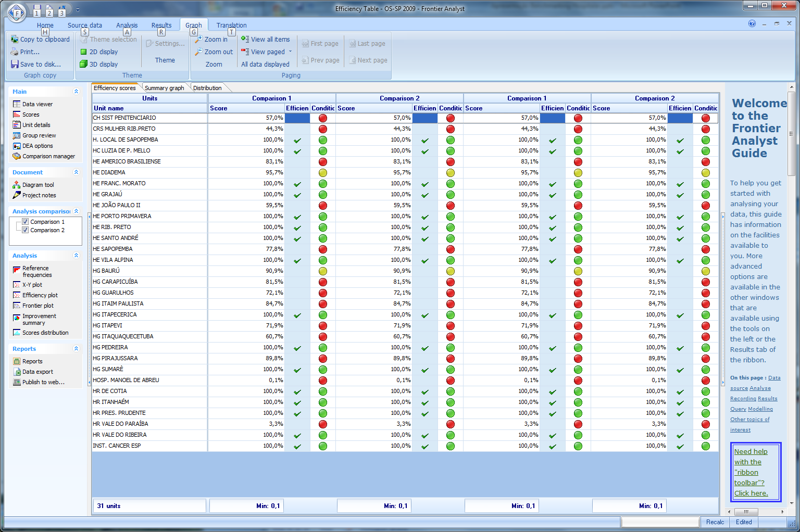Select 3D display option
Screen dimensions: 800x532
(x=99, y=65)
